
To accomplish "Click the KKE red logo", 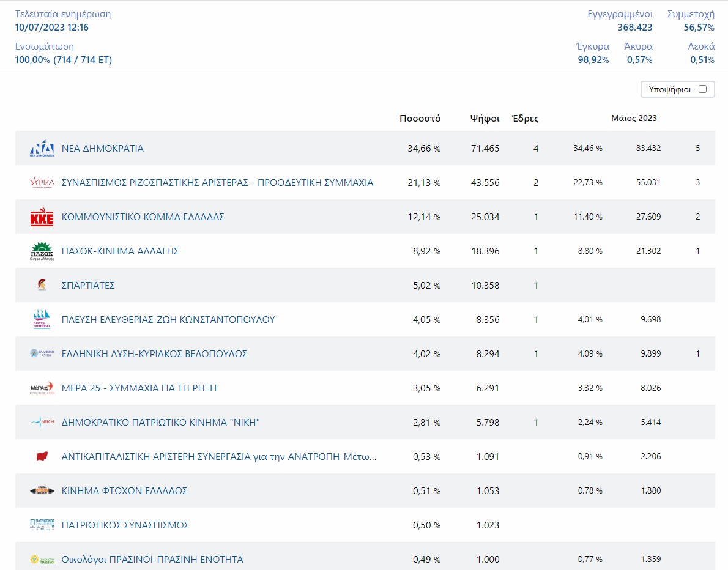I will click(x=42, y=217).
